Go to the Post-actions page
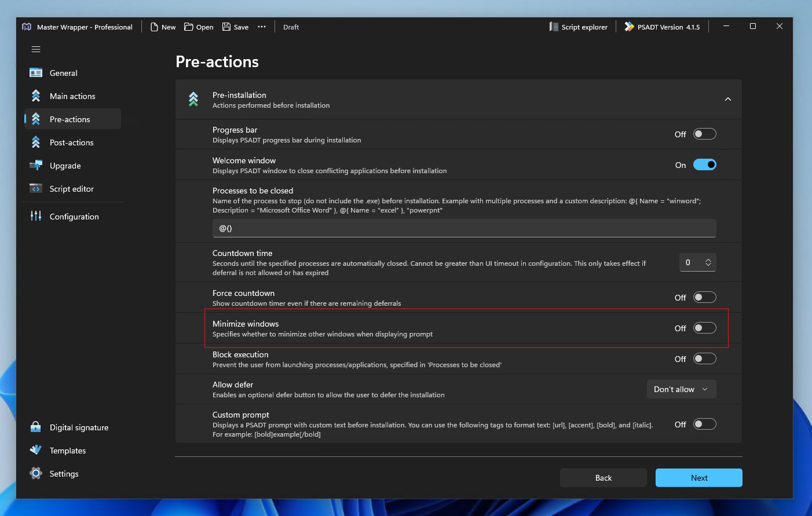This screenshot has height=516, width=812. 72,142
